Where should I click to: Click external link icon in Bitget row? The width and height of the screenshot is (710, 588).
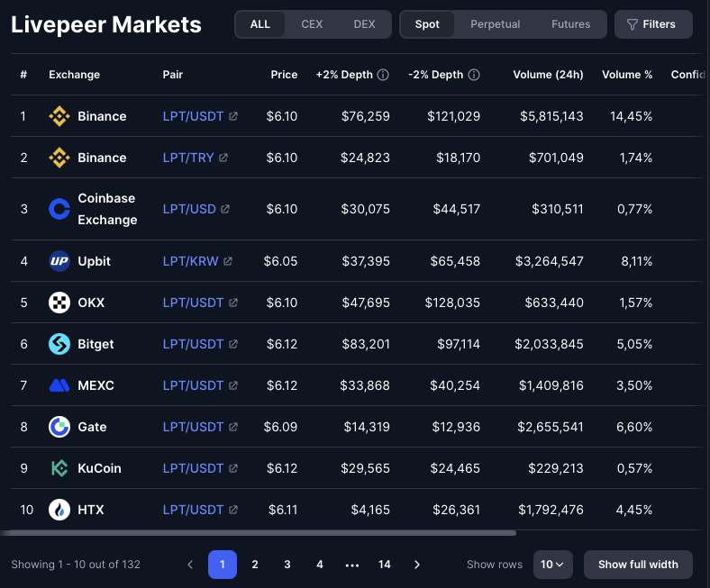pyautogui.click(x=233, y=344)
